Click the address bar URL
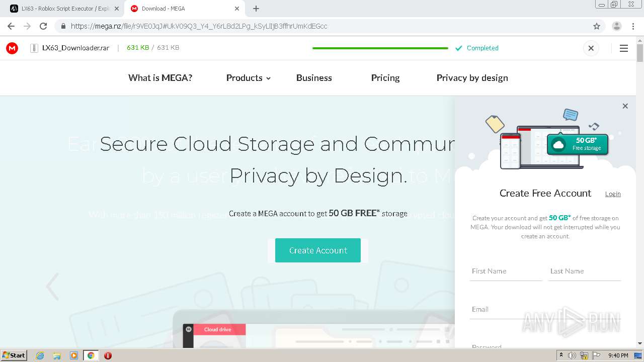 (199, 26)
